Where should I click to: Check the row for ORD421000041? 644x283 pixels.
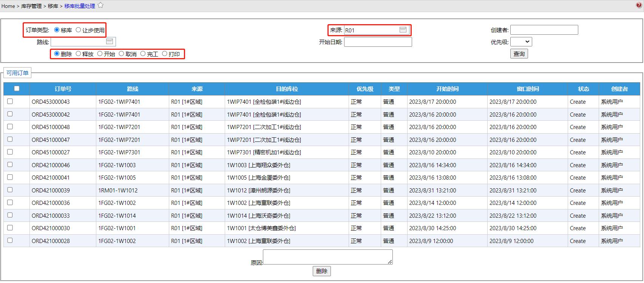tap(10, 177)
